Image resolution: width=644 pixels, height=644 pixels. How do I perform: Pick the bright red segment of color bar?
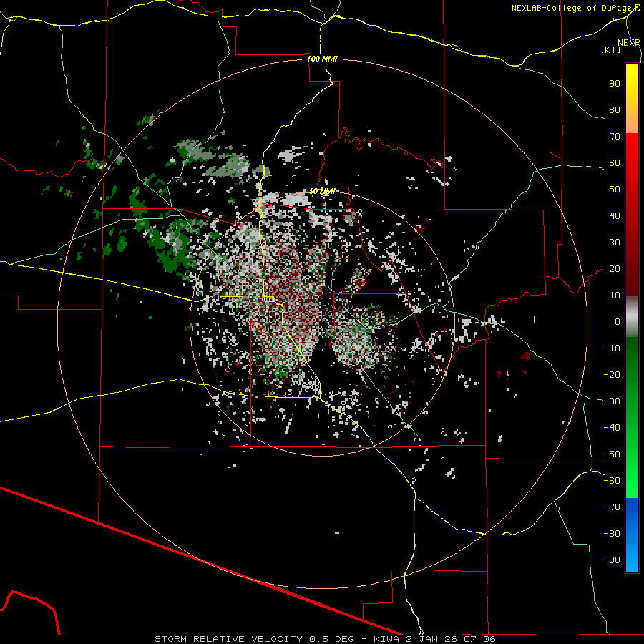coord(632,154)
